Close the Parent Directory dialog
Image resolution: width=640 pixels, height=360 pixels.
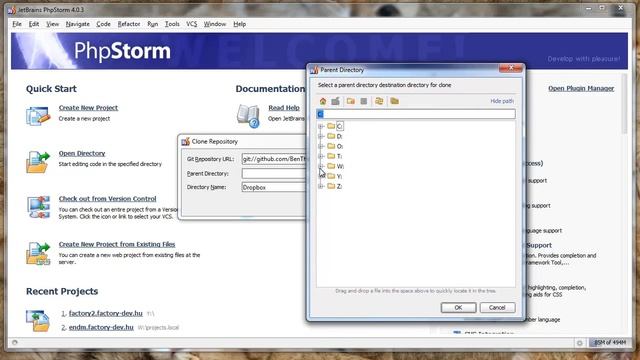click(x=511, y=69)
